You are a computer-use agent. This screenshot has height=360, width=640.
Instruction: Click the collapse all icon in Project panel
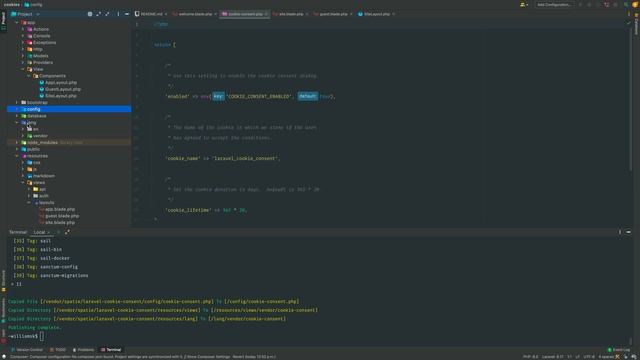(107, 14)
